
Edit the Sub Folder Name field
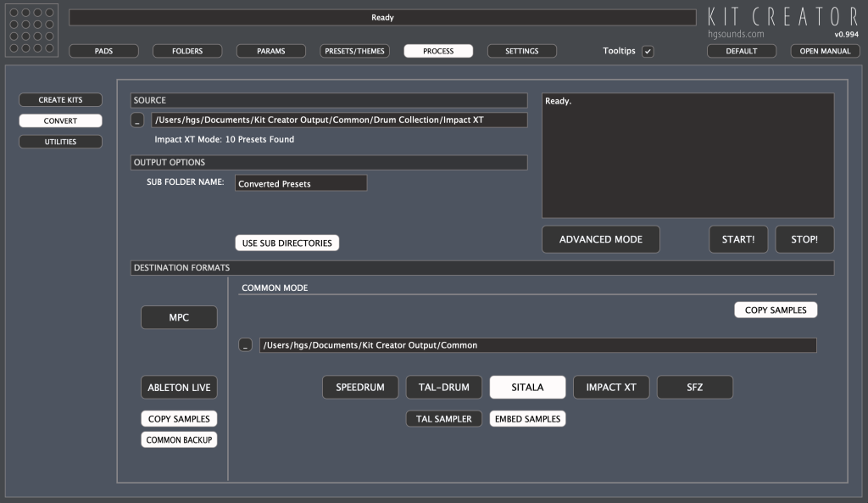tap(301, 183)
